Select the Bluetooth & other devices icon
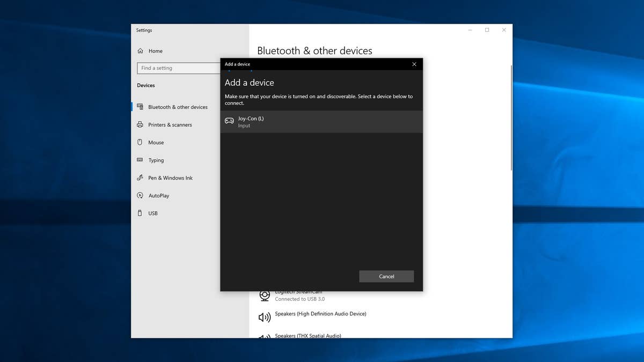The image size is (644, 362). coord(140,107)
